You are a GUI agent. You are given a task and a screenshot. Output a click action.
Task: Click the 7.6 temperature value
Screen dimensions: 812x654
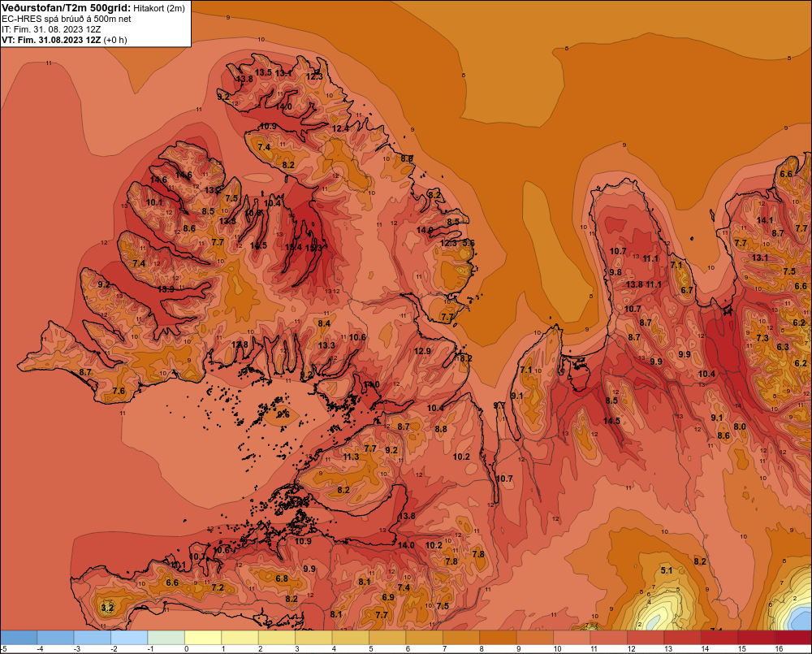[x=119, y=391]
